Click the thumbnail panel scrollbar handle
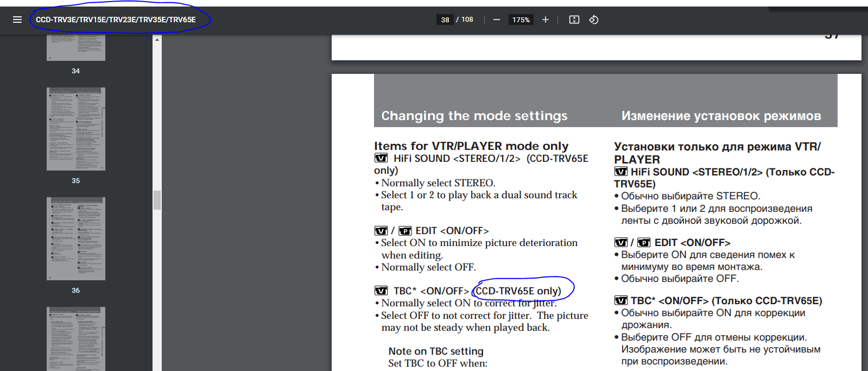 (157, 200)
